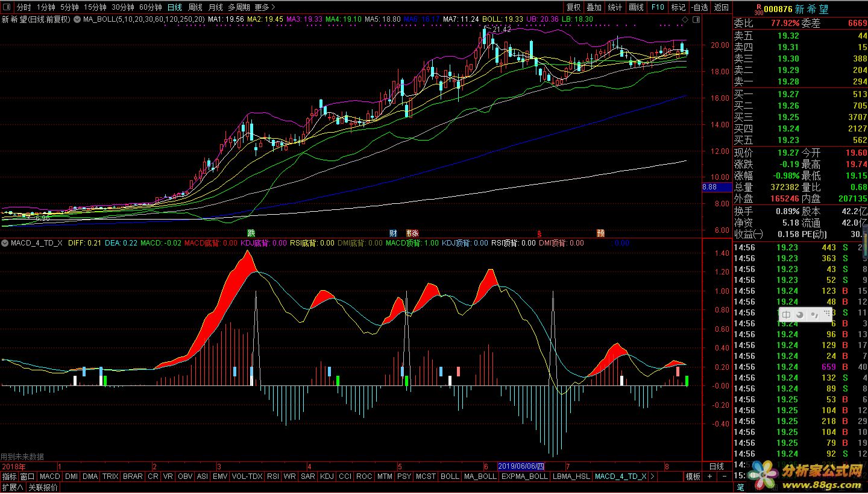868x494 pixels.
Task: Switch to 1分钟 period
Action: click(x=46, y=7)
